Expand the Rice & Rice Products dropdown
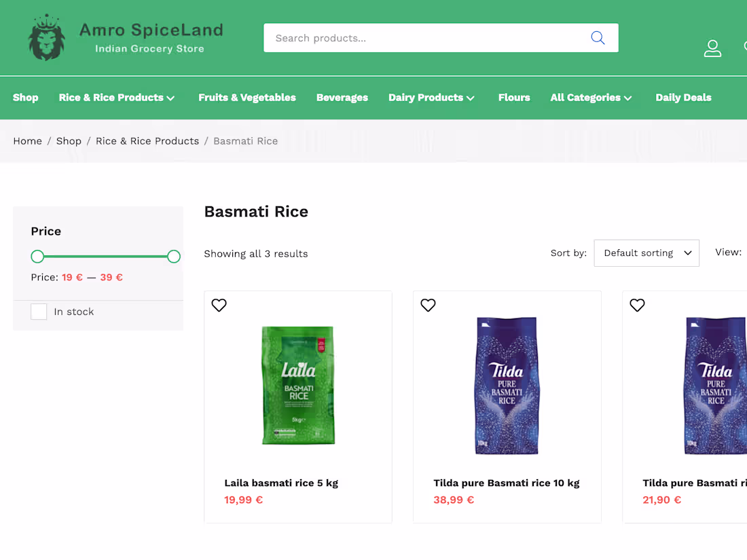The height and width of the screenshot is (560, 747). (x=116, y=97)
